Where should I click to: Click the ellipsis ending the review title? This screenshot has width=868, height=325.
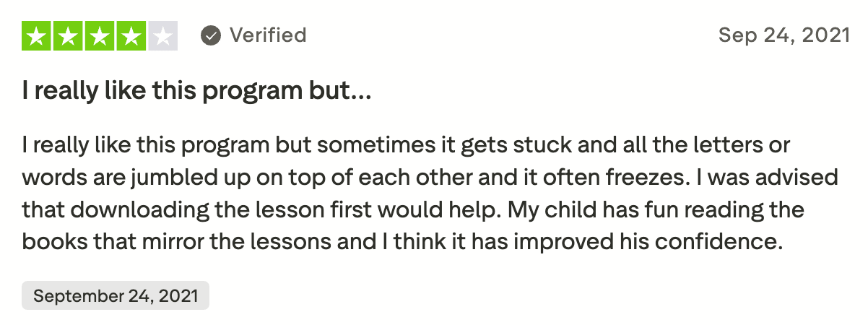(363, 92)
